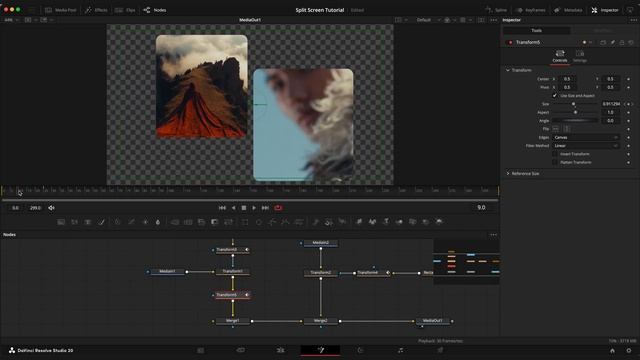
Task: Open the Metadata panel
Action: [x=568, y=10]
